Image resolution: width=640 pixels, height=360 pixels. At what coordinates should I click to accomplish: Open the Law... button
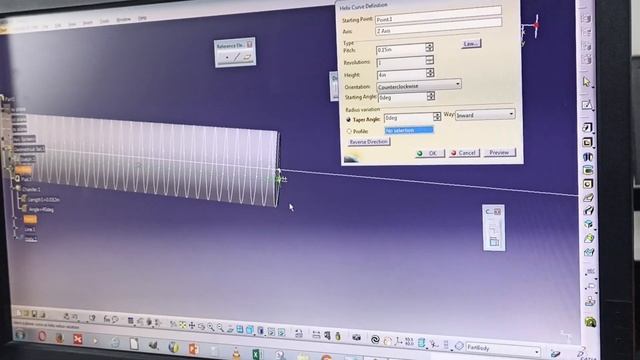471,43
